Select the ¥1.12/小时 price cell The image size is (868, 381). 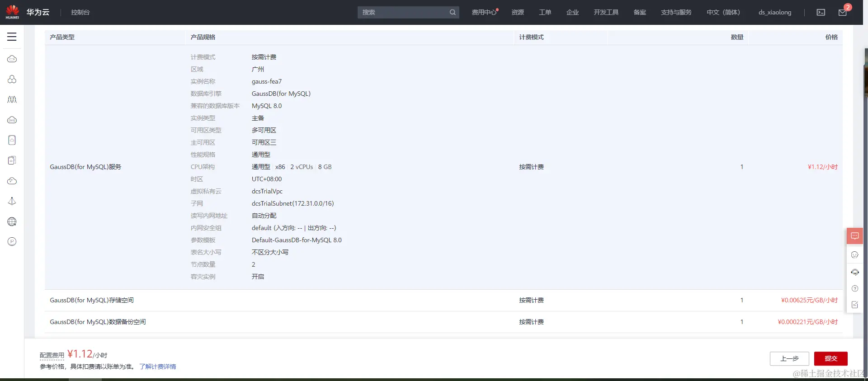(823, 167)
